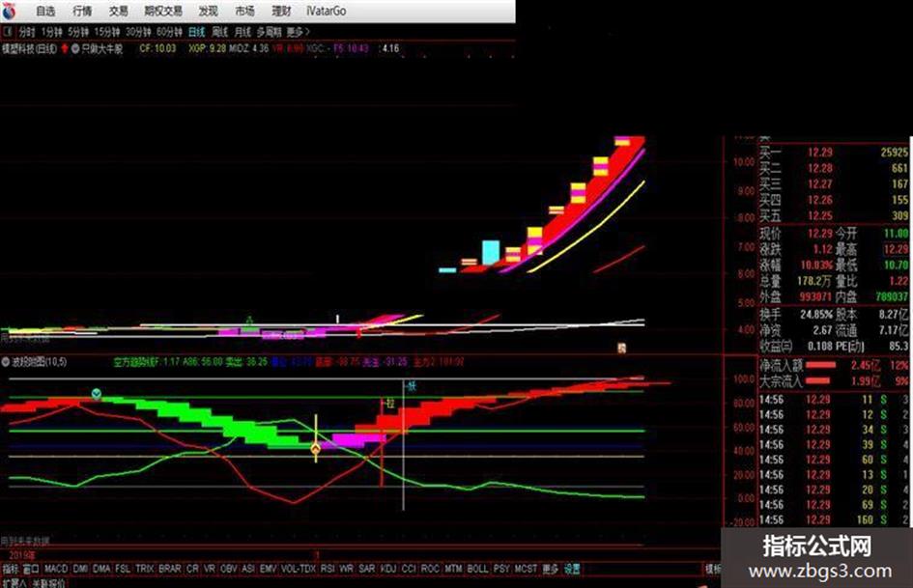
Task: Click the 换手 24.85% value
Action: click(816, 315)
